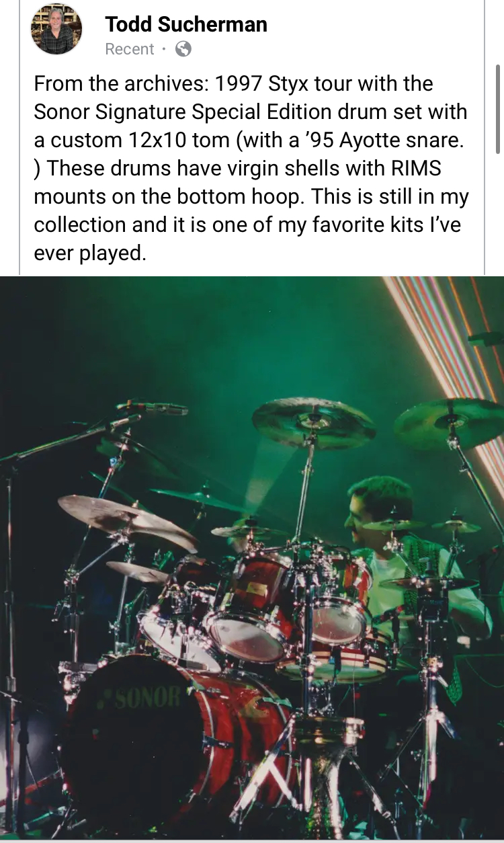Select the post text starting 'From the archives'
The width and height of the screenshot is (504, 843).
point(251,168)
